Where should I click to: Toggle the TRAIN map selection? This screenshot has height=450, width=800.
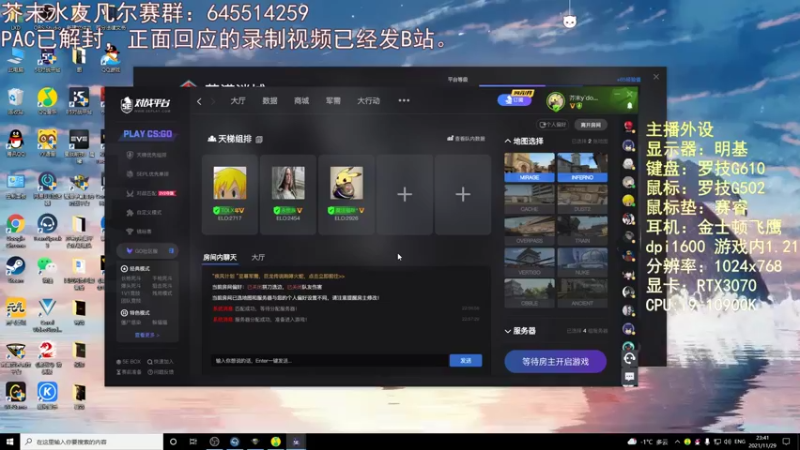pyautogui.click(x=582, y=231)
